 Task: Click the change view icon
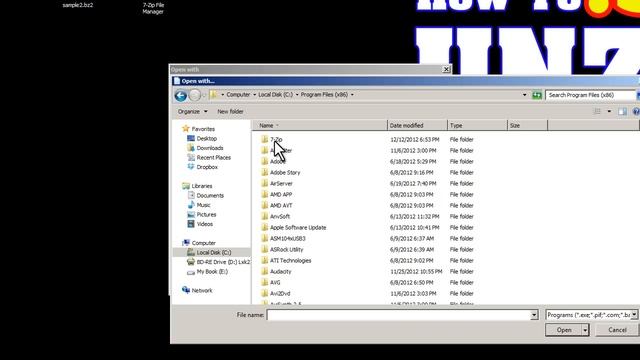(597, 111)
